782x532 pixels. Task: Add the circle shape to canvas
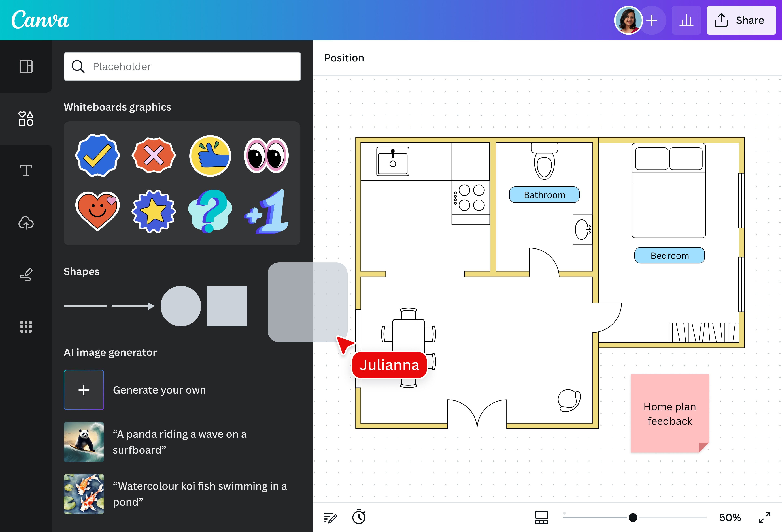(x=181, y=306)
